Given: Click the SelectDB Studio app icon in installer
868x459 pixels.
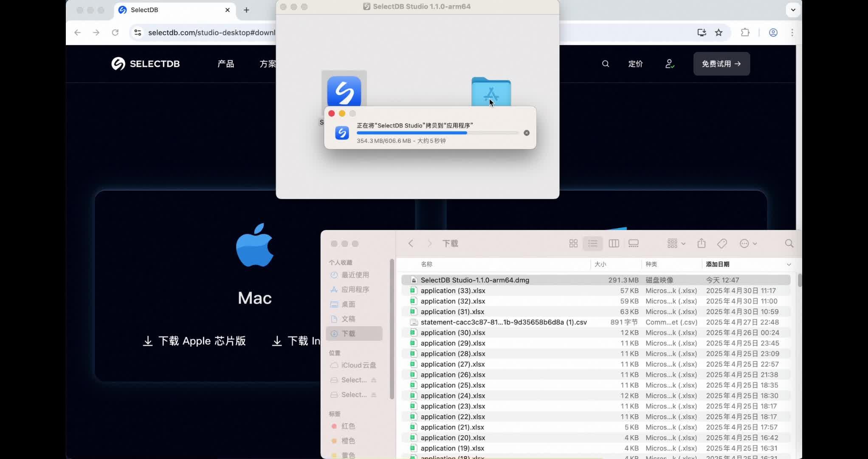Looking at the screenshot, I should point(344,91).
